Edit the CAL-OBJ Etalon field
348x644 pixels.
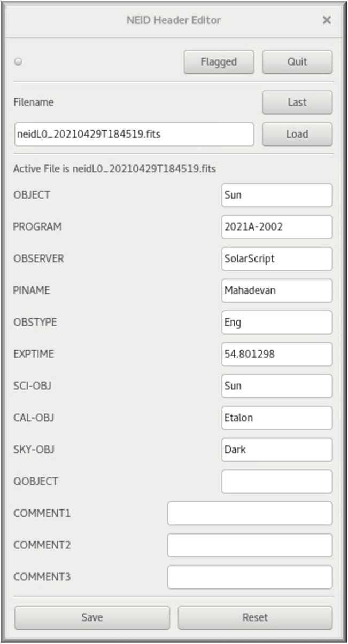[276, 418]
